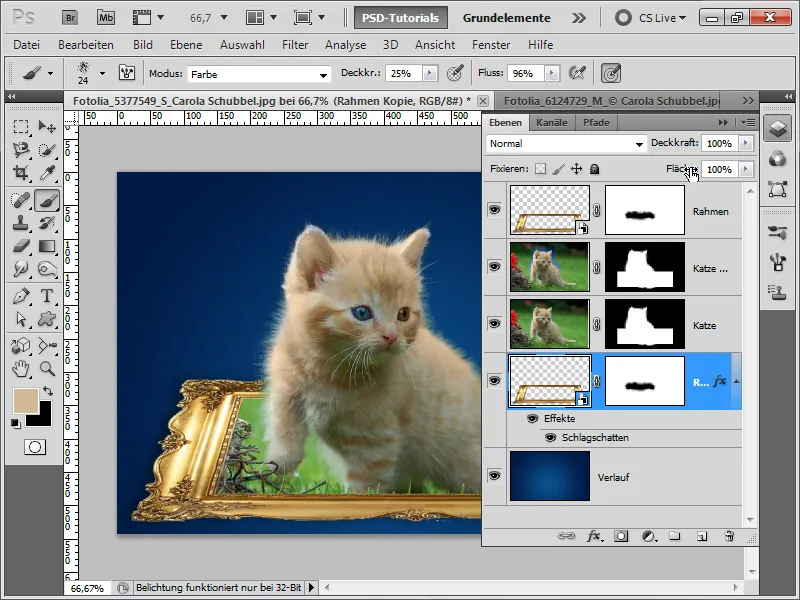
Task: Open the Modus blend mode dropdown
Action: [x=259, y=74]
